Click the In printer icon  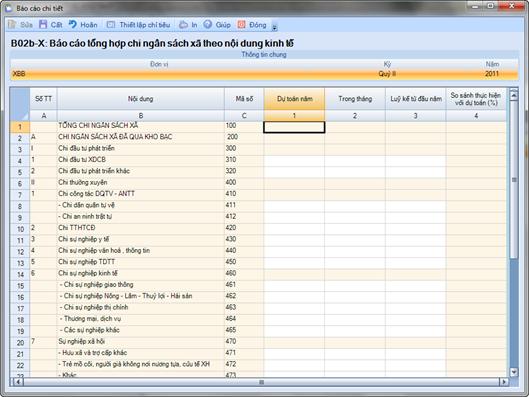183,25
